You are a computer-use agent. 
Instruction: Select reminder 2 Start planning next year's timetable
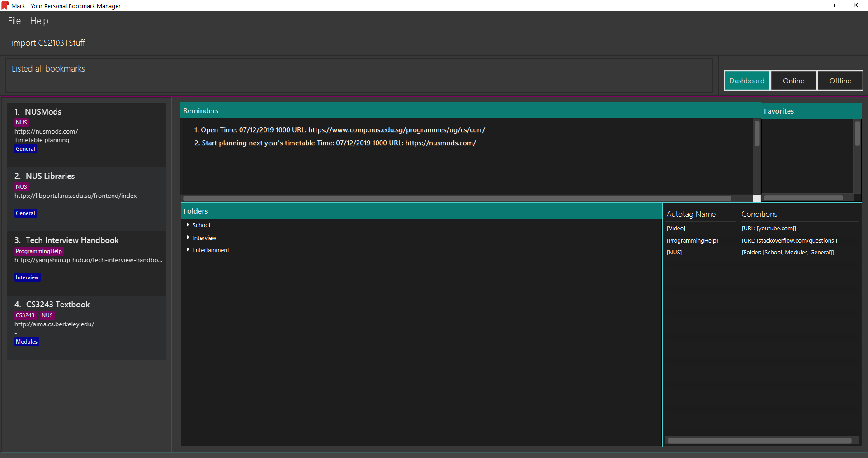pos(335,143)
